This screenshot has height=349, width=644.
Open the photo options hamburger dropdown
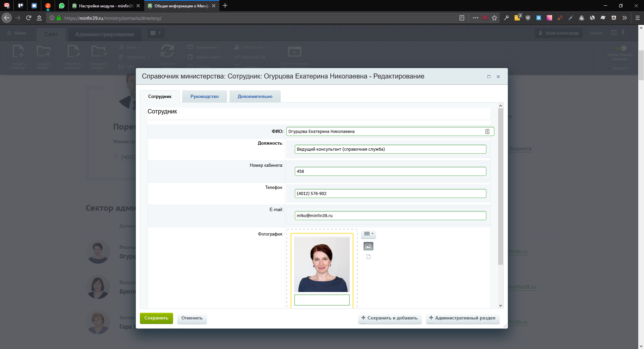point(368,234)
